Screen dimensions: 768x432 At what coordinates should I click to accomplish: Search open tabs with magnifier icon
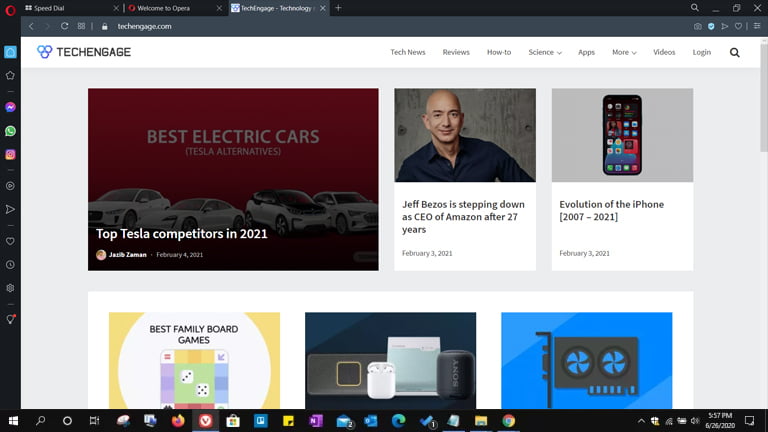[x=695, y=8]
